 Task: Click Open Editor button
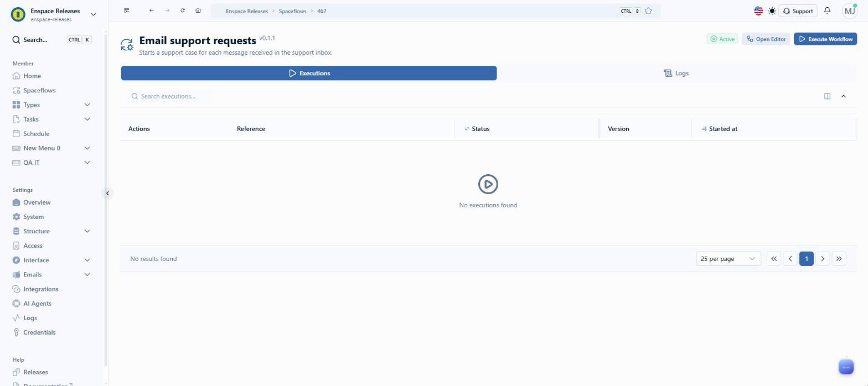(766, 39)
